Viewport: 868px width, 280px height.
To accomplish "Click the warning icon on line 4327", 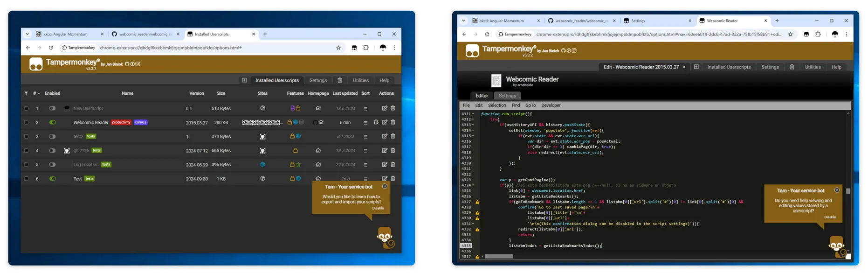I will (477, 202).
